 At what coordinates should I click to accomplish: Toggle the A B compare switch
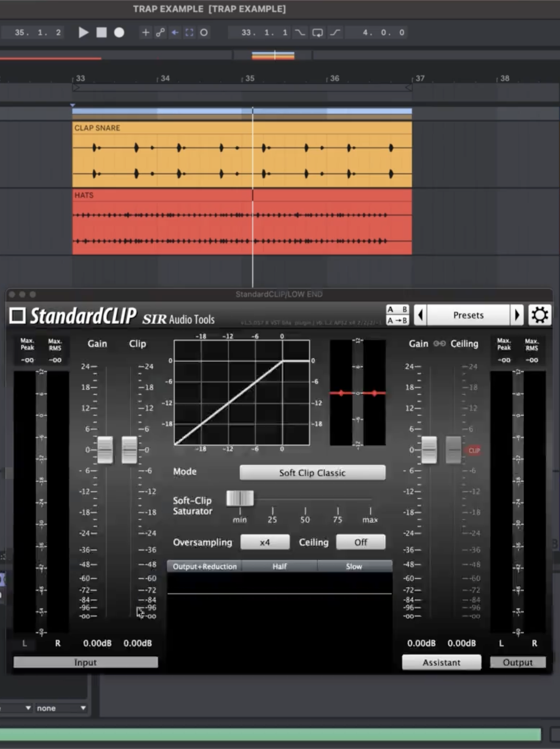point(397,310)
